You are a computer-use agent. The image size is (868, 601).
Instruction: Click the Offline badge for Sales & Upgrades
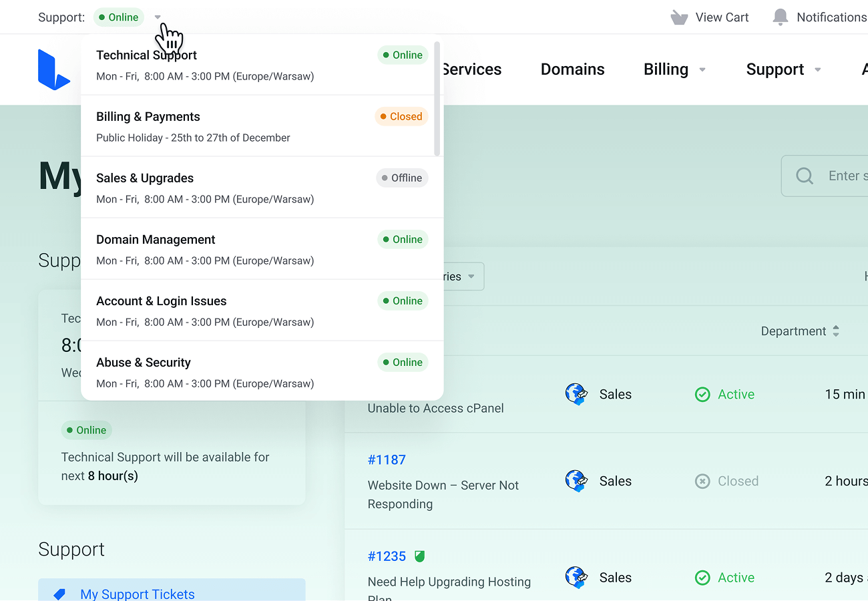pyautogui.click(x=402, y=178)
